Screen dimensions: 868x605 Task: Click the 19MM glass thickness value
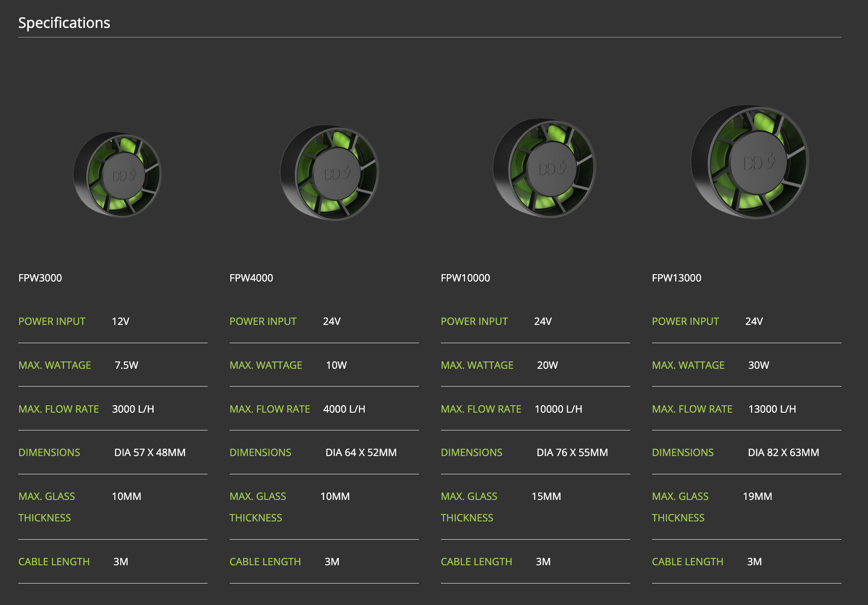[757, 496]
